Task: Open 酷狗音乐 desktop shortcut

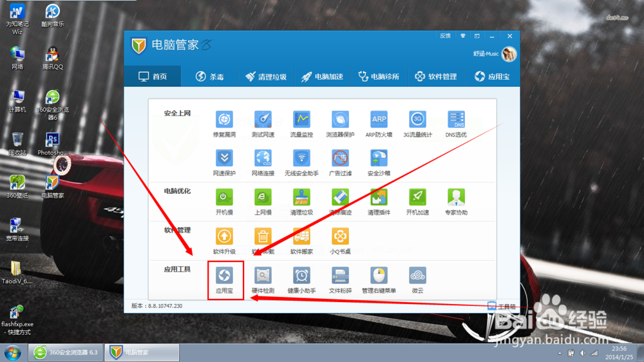Action: (x=53, y=15)
